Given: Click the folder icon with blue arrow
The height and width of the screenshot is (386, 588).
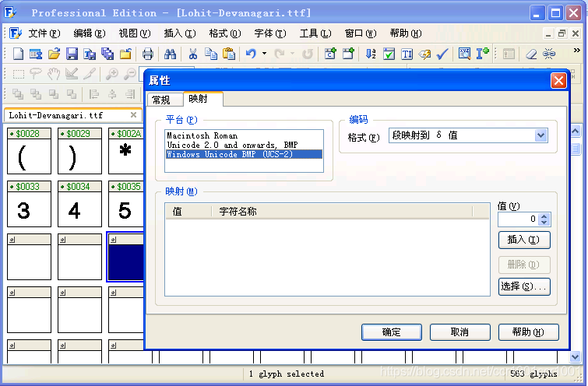Looking at the screenshot, I should click(x=125, y=54).
